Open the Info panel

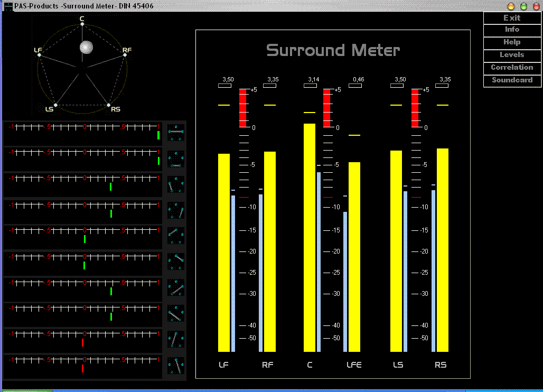click(x=512, y=30)
